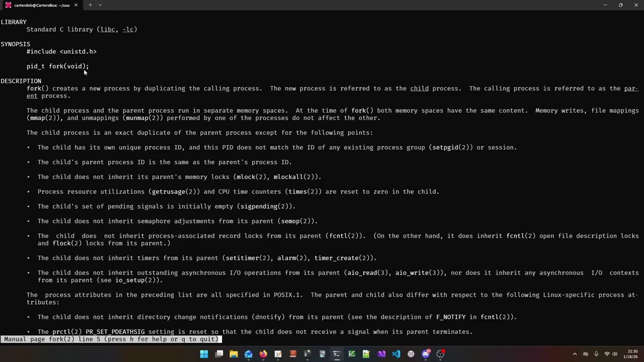Switch to the active Terminal taskbar icon
The image size is (644, 362).
337,354
